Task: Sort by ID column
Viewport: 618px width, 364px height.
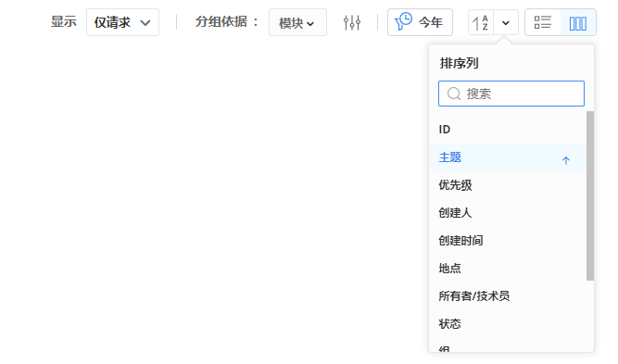Action: pyautogui.click(x=508, y=130)
